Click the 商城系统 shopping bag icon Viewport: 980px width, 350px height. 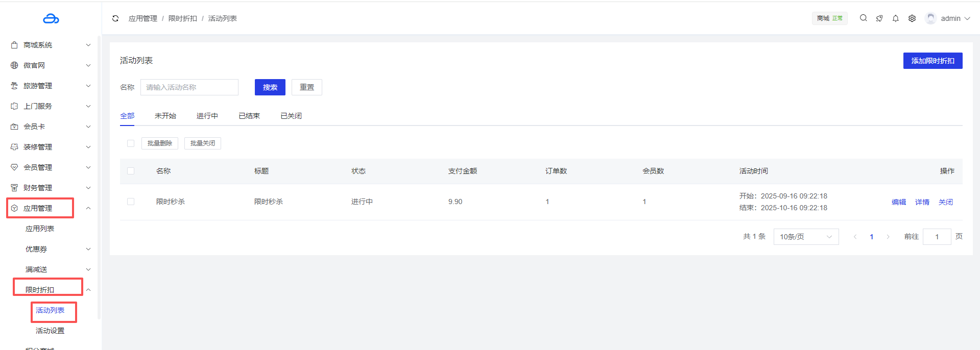point(14,45)
